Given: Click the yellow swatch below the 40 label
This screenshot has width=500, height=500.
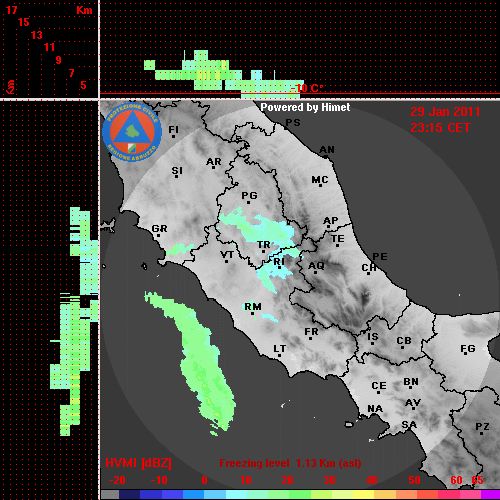Looking at the screenshot, I should coord(363,495).
